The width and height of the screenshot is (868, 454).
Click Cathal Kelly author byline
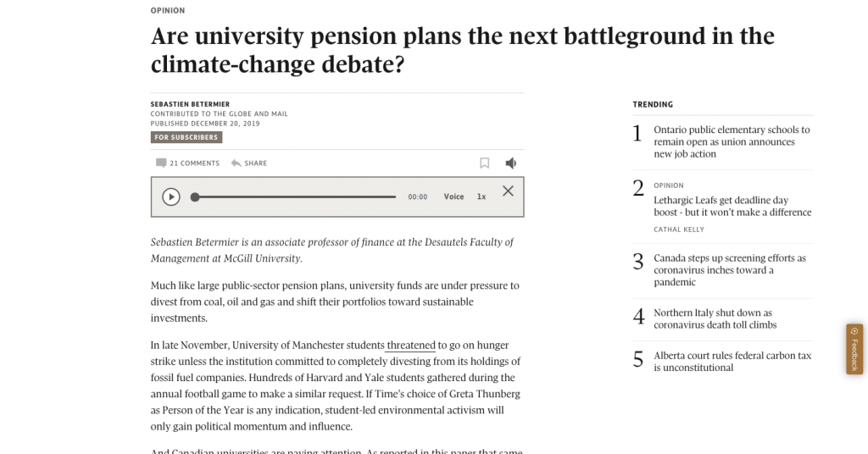tap(679, 230)
